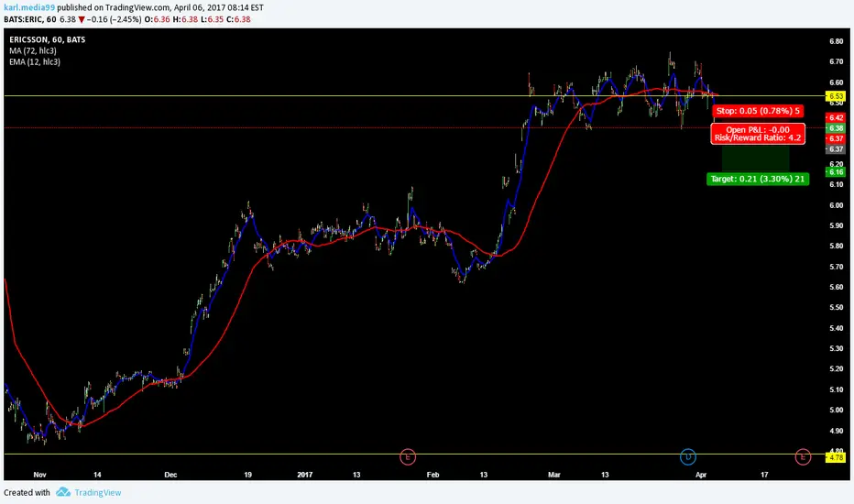854x504 pixels.
Task: Click the ERICSSON, 60, BATS legend title
Action: click(48, 39)
